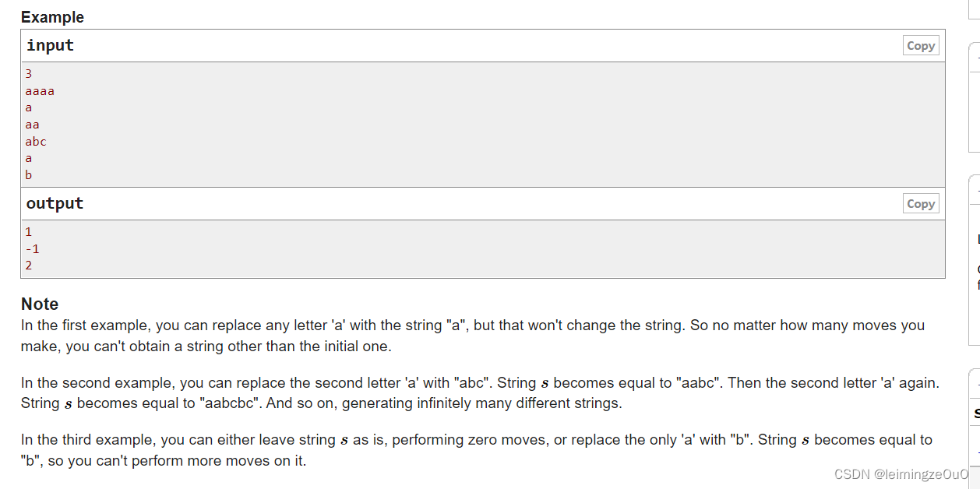Click the "3" at top of input

[29, 74]
